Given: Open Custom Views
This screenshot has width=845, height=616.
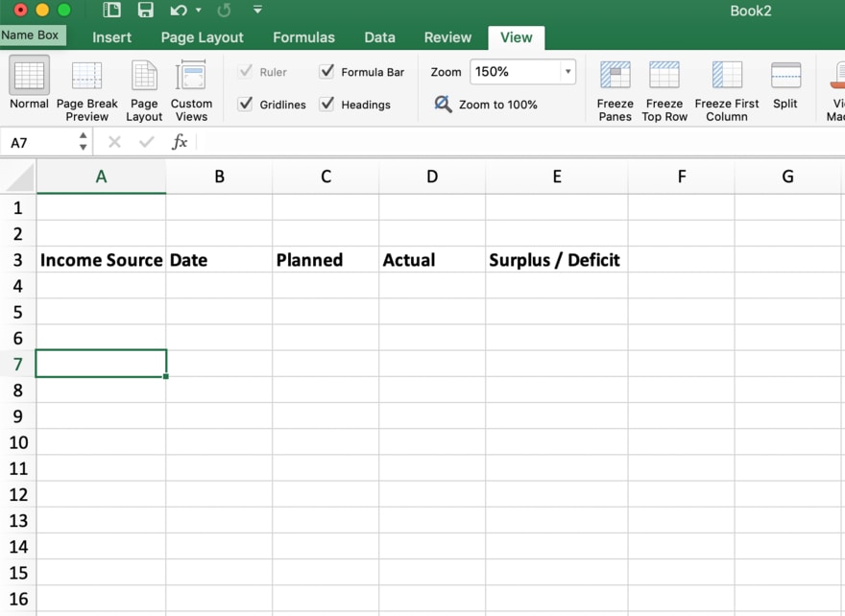Looking at the screenshot, I should point(191,90).
